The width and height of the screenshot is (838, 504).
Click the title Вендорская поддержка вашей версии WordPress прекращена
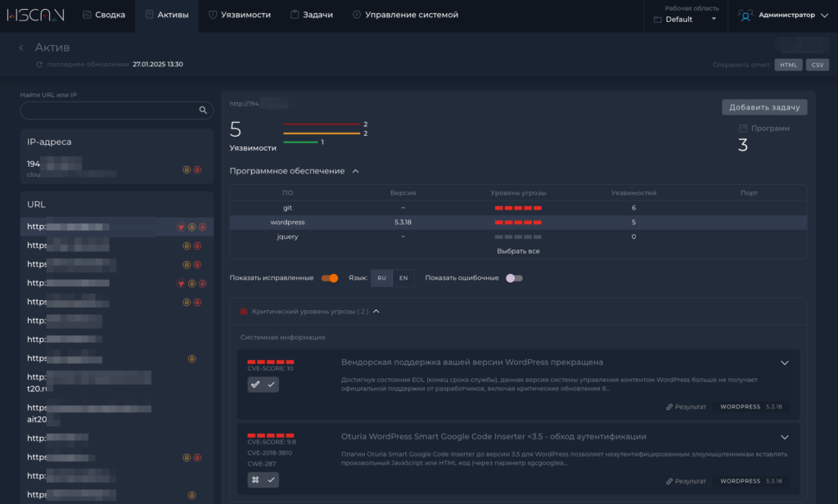coord(472,362)
